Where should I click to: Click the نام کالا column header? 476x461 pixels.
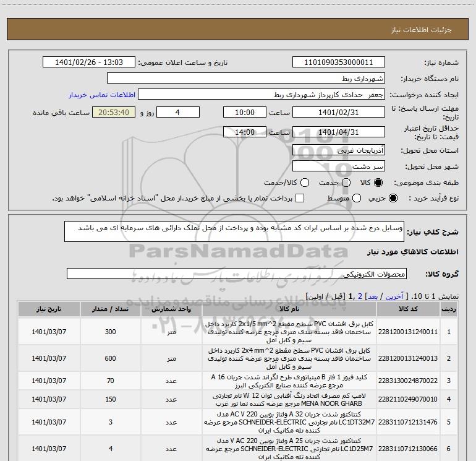pos(289,309)
